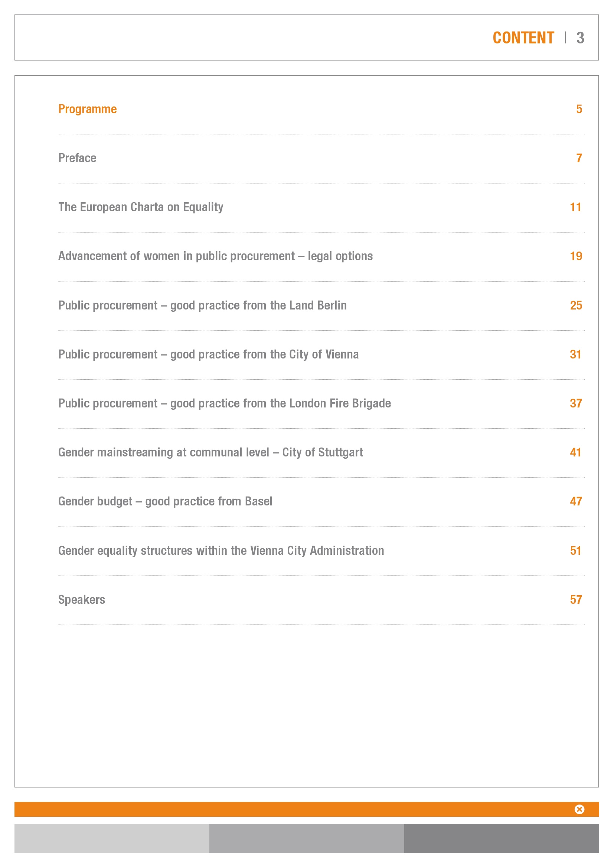Open Gender budget good practice from Basel
614x868 pixels.
pos(165,502)
